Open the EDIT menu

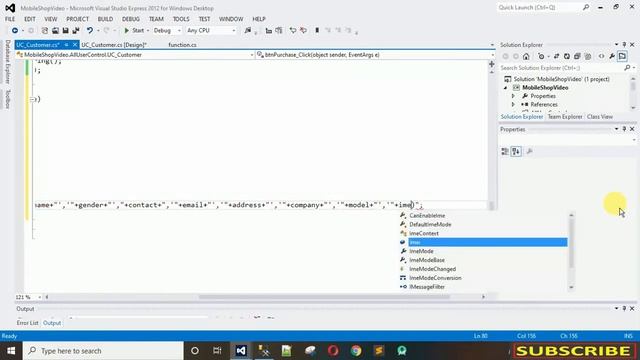(x=29, y=19)
